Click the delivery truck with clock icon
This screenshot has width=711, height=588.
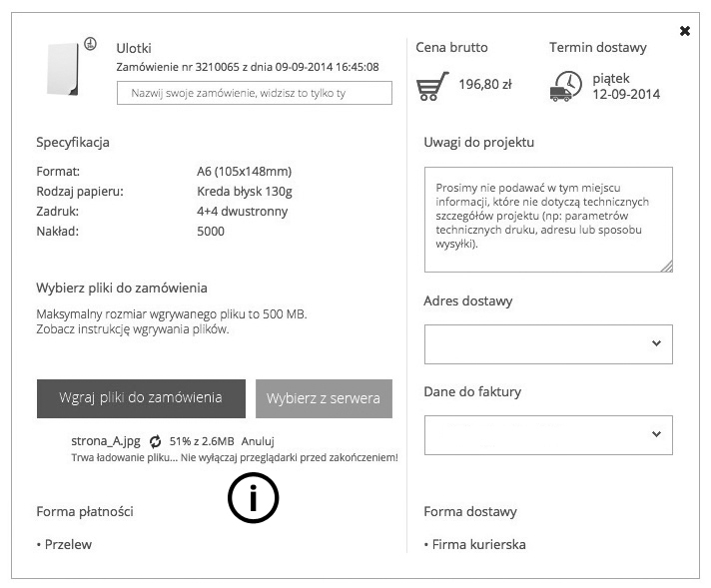(x=565, y=86)
